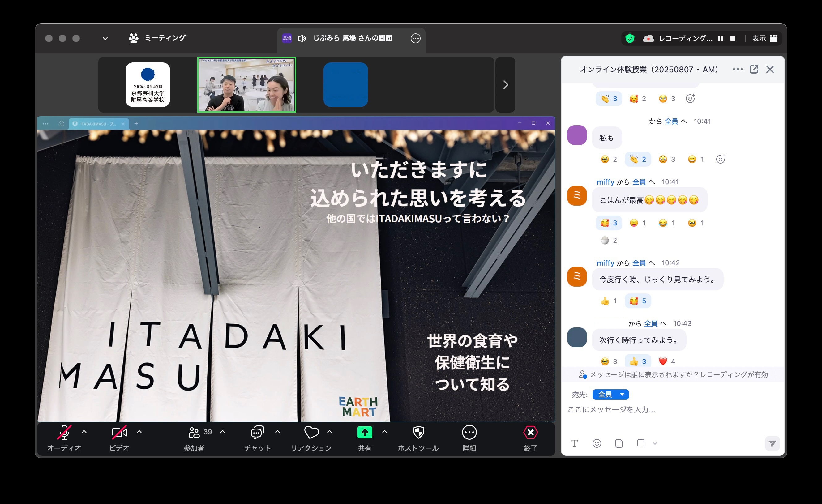Select the blue participant tile
The image size is (822, 504).
(346, 85)
